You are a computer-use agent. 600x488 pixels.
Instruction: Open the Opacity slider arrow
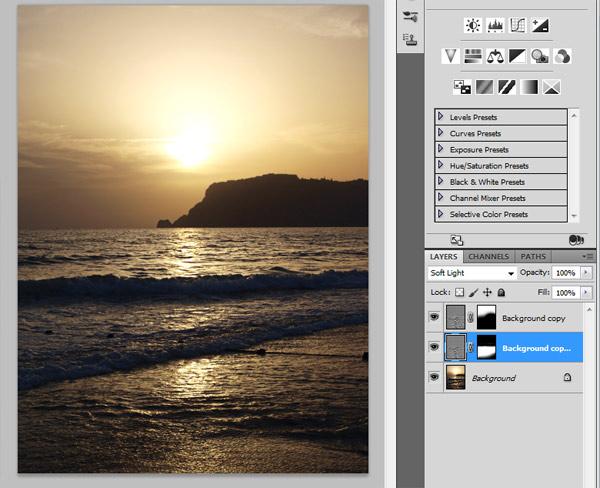[586, 273]
